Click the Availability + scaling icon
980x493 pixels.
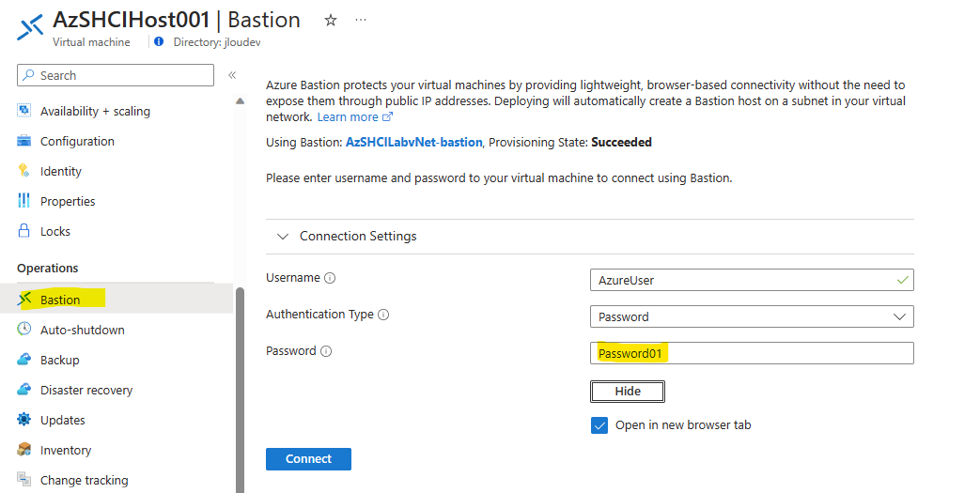(x=23, y=111)
